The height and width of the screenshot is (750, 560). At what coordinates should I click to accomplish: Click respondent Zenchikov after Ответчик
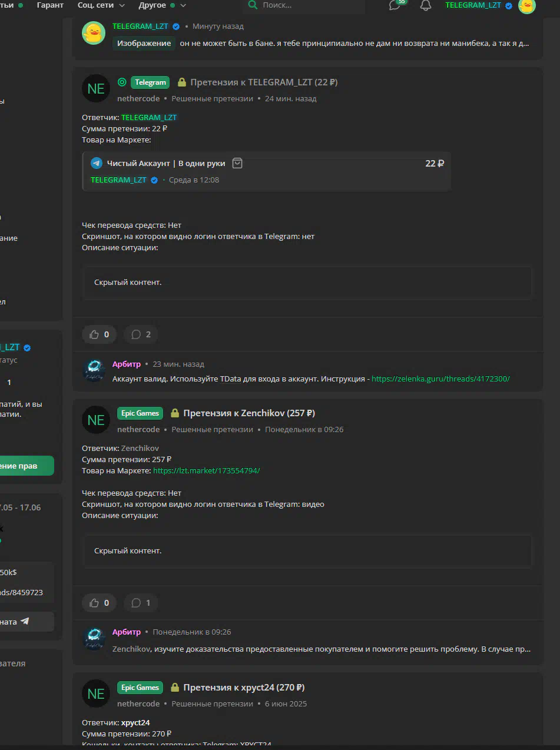[140, 448]
